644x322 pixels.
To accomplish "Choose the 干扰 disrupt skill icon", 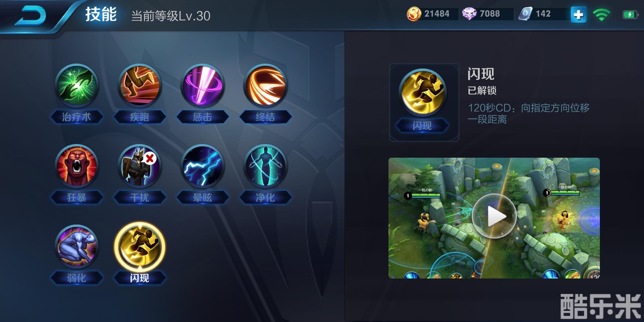I will tap(140, 166).
